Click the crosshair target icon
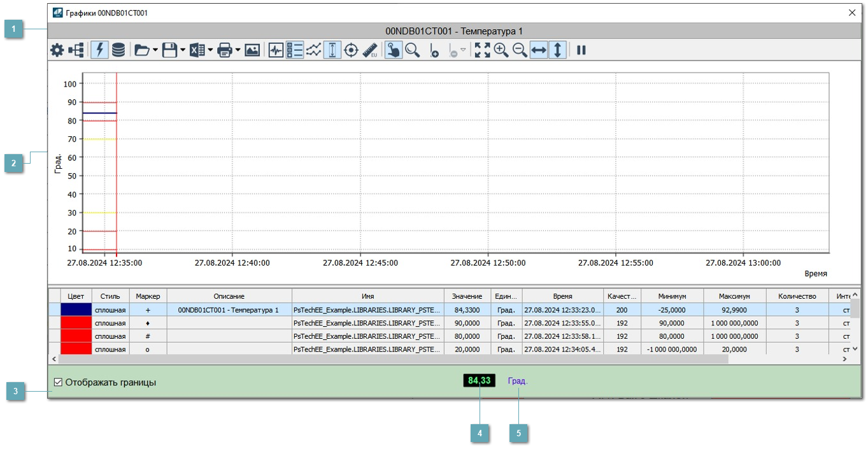This screenshot has width=868, height=449. coord(351,50)
